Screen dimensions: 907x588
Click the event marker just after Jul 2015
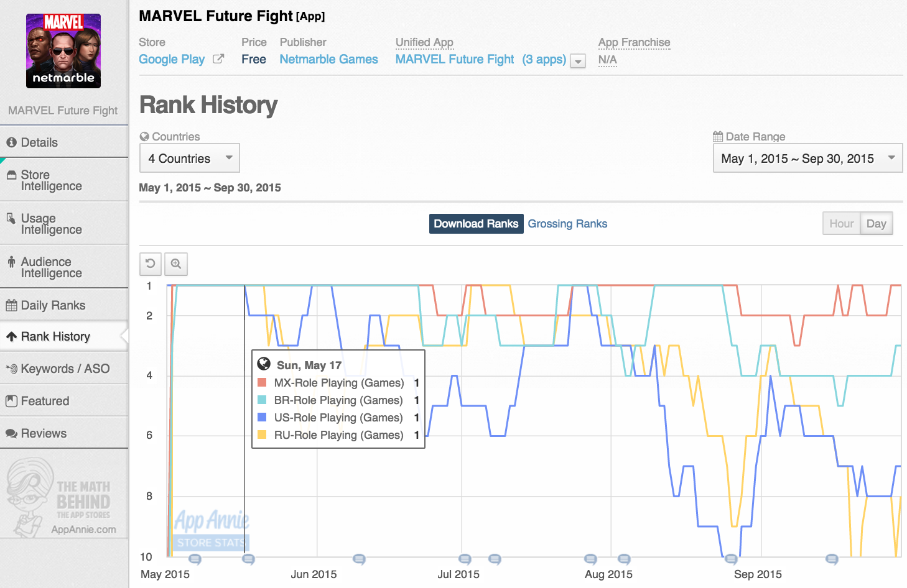click(465, 559)
